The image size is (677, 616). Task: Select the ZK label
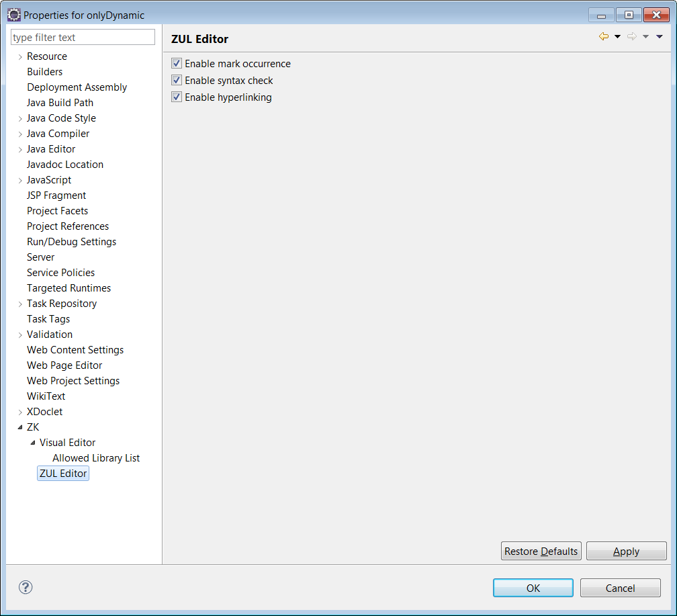(x=33, y=427)
